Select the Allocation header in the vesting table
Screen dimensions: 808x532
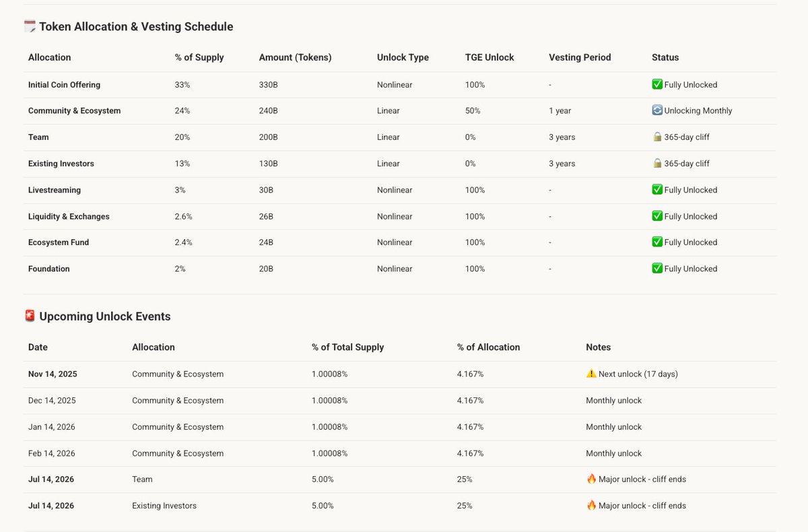click(49, 57)
